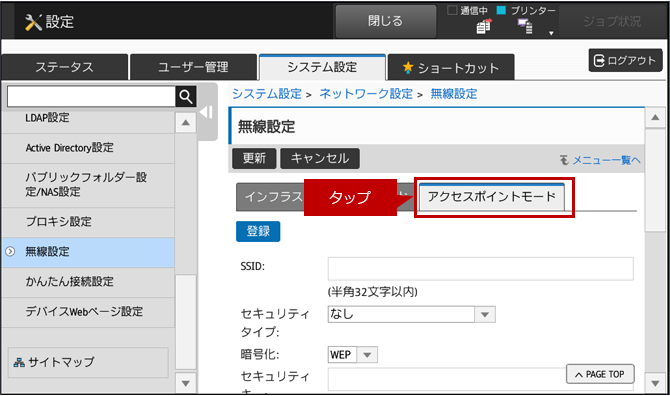The width and height of the screenshot is (670, 396).
Task: Follow the システム設定 breadcrumb link
Action: 267,94
